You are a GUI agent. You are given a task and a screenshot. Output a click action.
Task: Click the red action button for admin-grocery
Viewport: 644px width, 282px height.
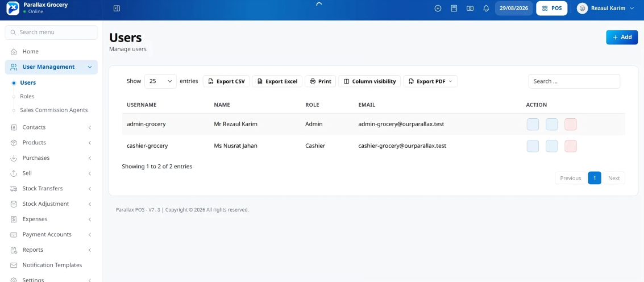(571, 125)
